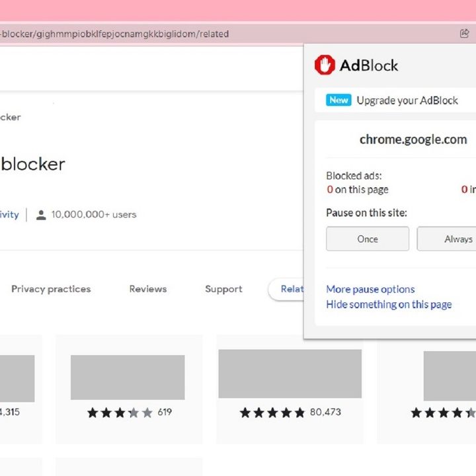This screenshot has height=476, width=476.
Task: Click the Blocked ads label
Action: [x=354, y=176]
